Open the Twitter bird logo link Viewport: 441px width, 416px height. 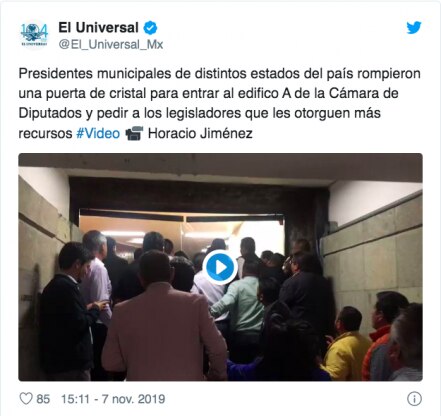(x=414, y=28)
